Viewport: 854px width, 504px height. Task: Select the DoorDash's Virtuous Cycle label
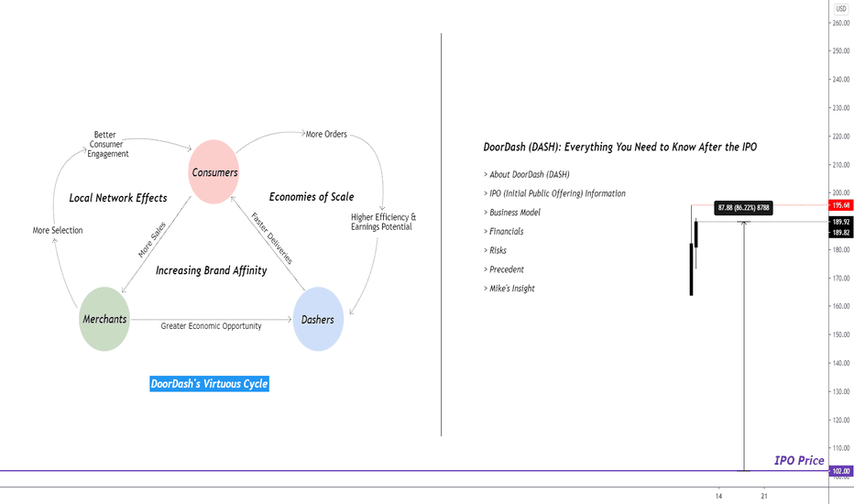[x=209, y=384]
